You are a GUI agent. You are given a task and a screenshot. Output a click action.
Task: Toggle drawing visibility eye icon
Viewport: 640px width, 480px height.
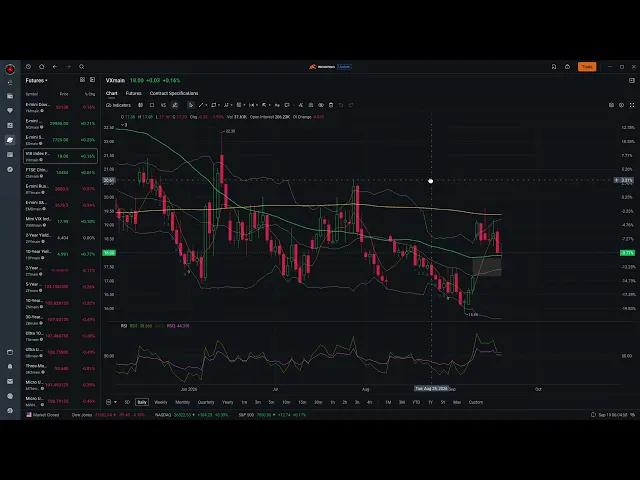(x=321, y=105)
